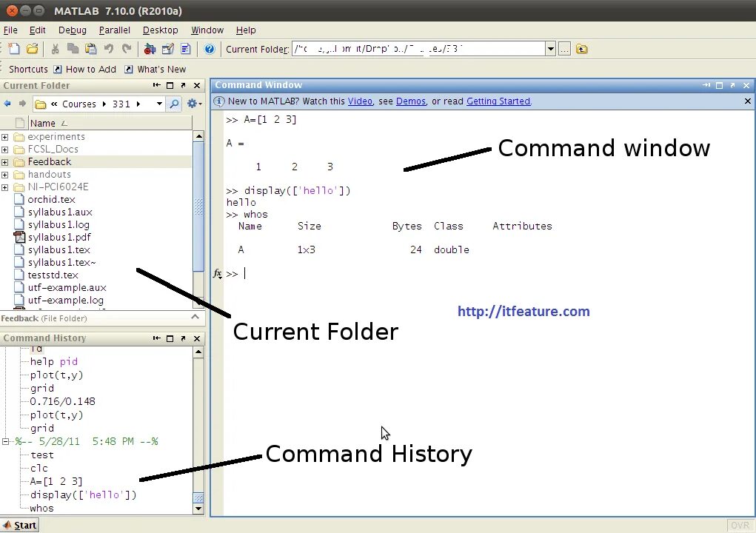
Task: Click the fx function browser icon
Action: tap(218, 274)
